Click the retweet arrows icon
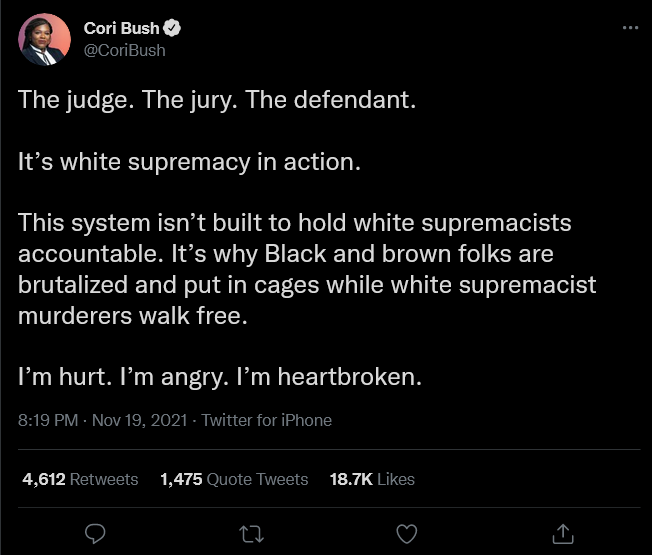 [251, 532]
